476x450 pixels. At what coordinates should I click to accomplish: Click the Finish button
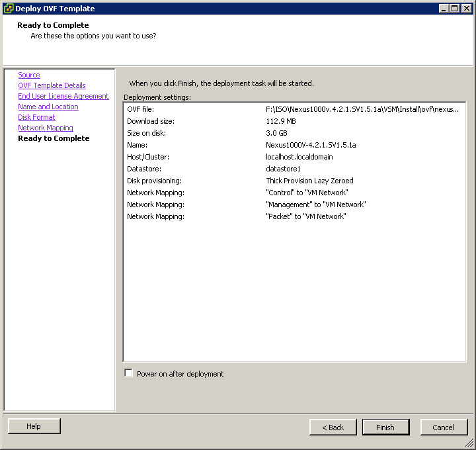[x=385, y=427]
